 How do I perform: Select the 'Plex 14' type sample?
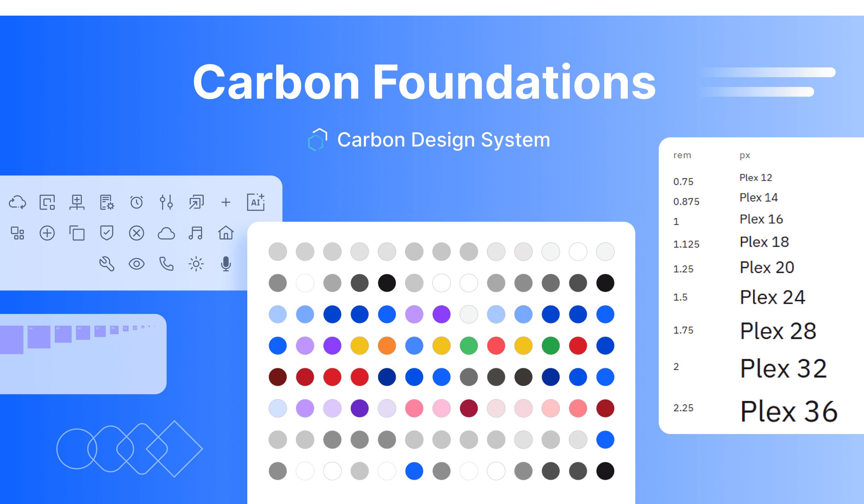tap(759, 198)
